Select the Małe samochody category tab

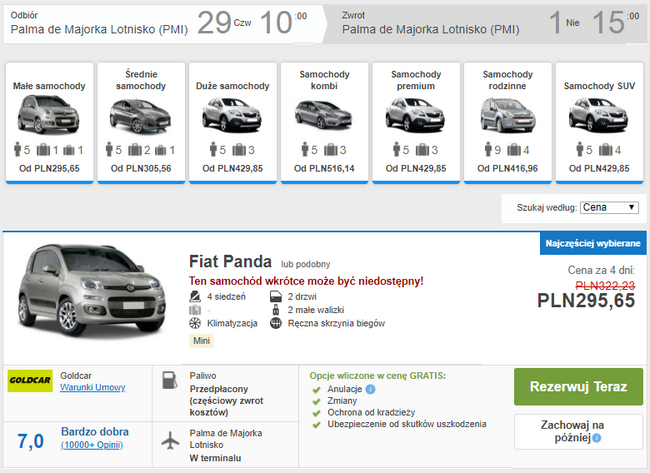pos(49,123)
